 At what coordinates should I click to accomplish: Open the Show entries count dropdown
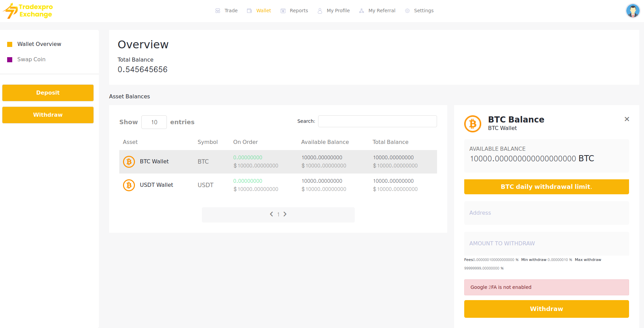click(154, 122)
